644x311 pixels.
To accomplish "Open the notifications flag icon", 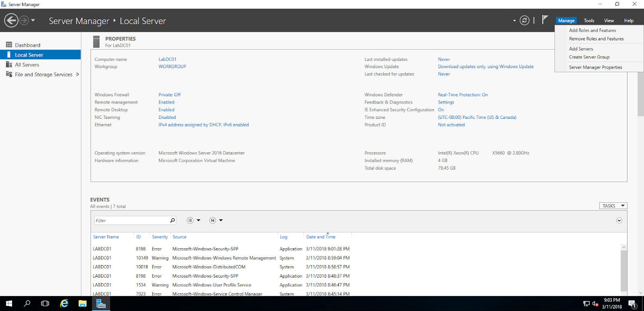I will tap(545, 20).
